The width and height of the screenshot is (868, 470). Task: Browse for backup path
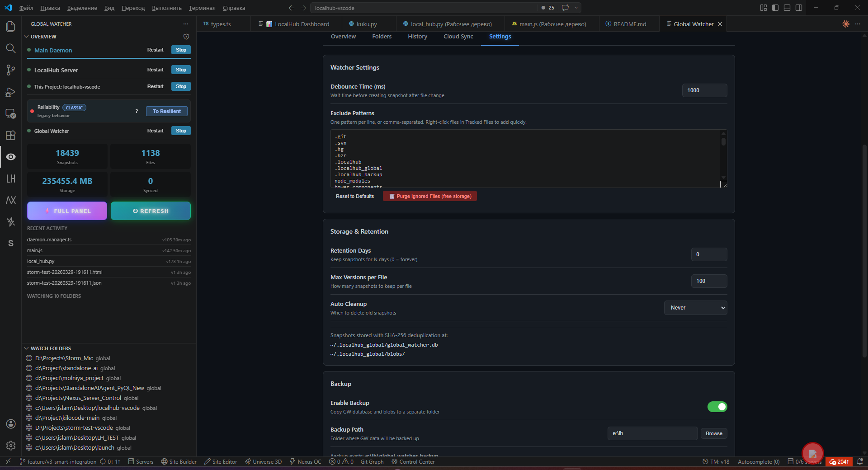(x=714, y=433)
